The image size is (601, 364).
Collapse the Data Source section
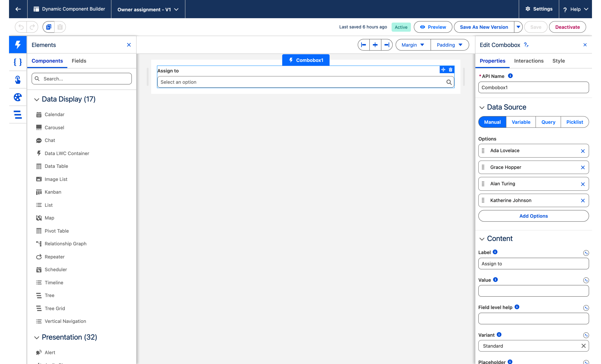pos(482,108)
